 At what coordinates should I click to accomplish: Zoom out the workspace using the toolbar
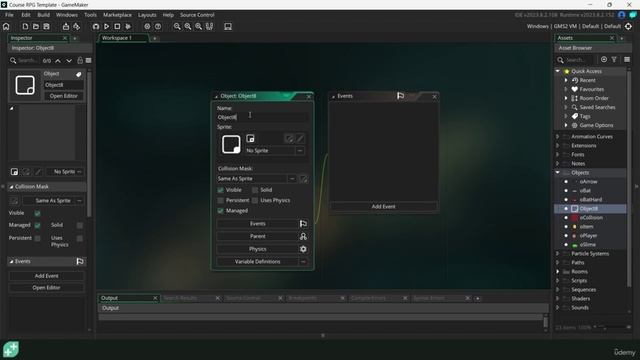coord(177,27)
